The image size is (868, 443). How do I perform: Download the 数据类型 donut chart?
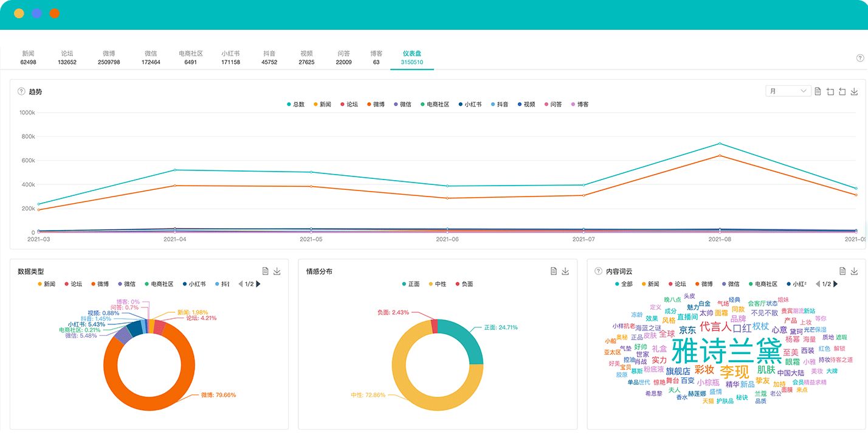(277, 271)
